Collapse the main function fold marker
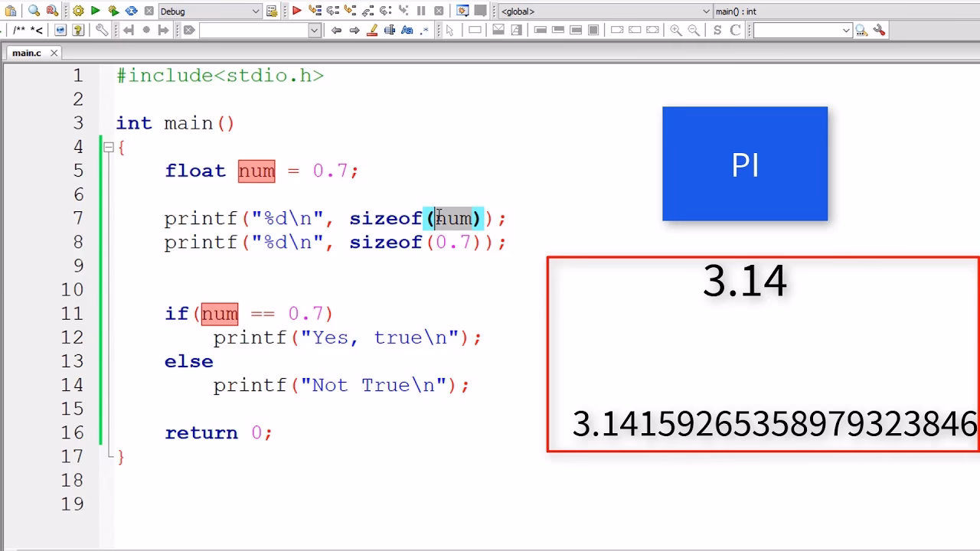The image size is (980, 551). point(109,147)
